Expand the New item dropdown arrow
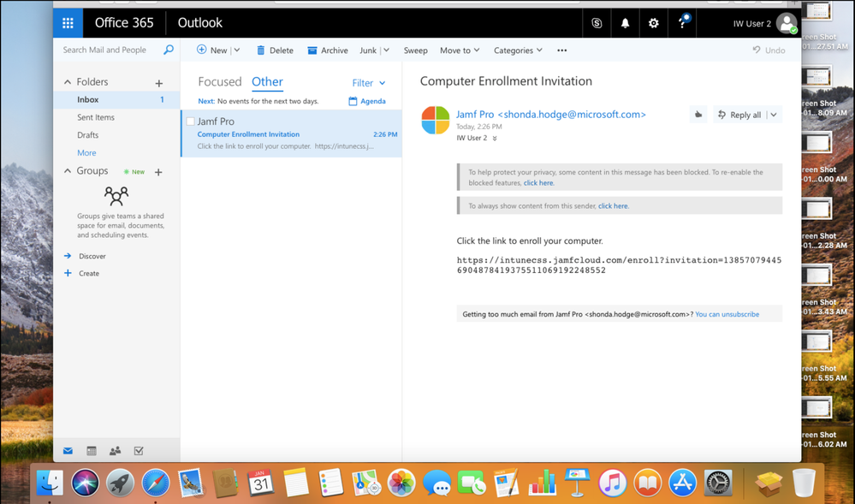The height and width of the screenshot is (504, 855). (237, 50)
